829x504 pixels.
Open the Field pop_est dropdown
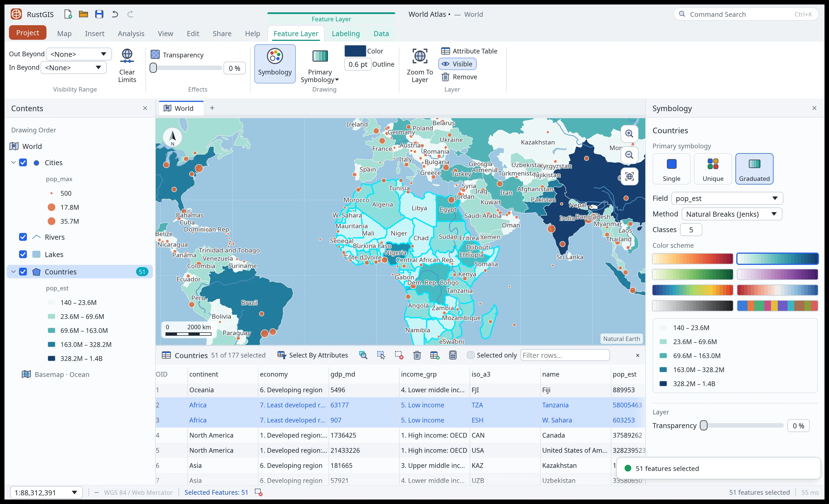coord(727,199)
